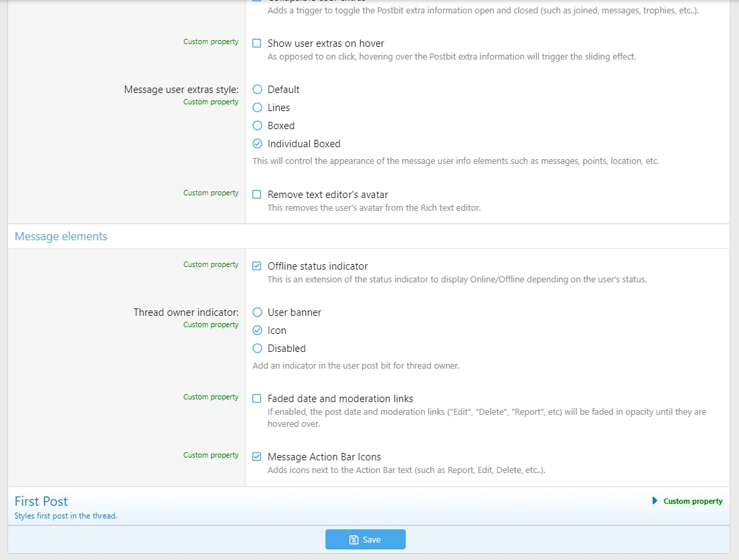Select Boxed user extras style
Viewport: 739px width, 560px height.
tap(257, 126)
